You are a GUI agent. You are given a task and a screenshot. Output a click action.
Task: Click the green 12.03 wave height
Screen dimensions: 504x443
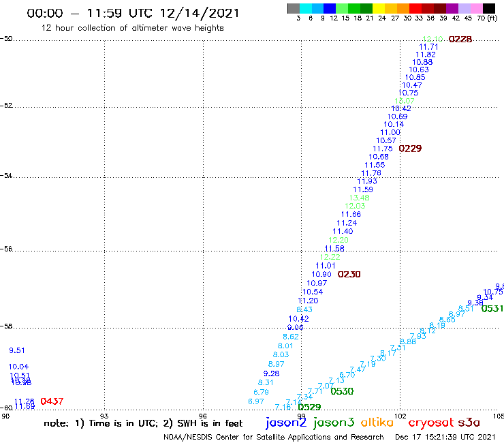355,206
